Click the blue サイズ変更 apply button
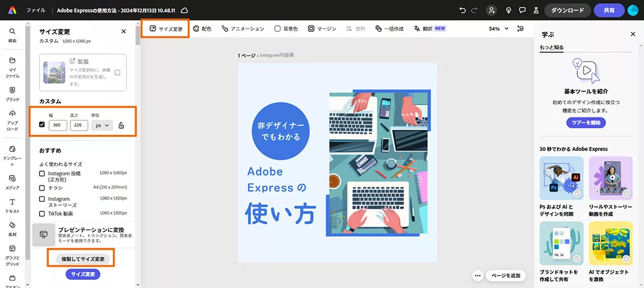The width and height of the screenshot is (644, 288). (x=83, y=274)
